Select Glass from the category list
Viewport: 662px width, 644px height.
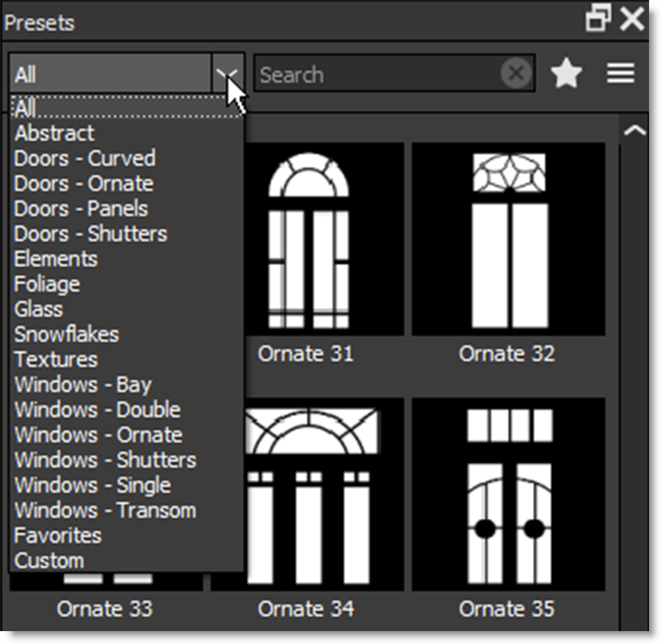pyautogui.click(x=39, y=309)
